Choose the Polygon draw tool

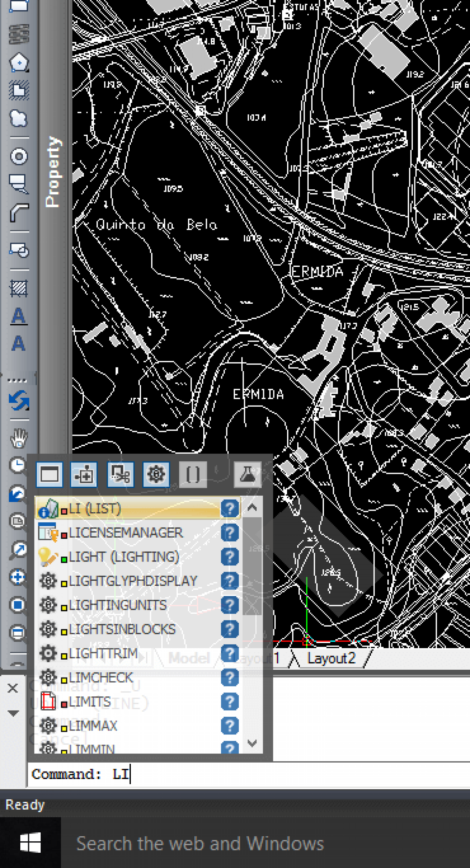point(18,62)
